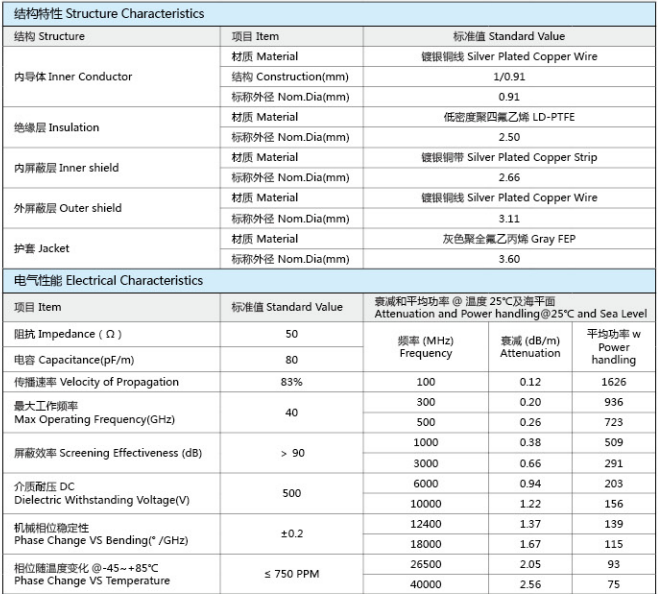Click the Gray FEP material value
658x594 pixels.
pos(509,239)
